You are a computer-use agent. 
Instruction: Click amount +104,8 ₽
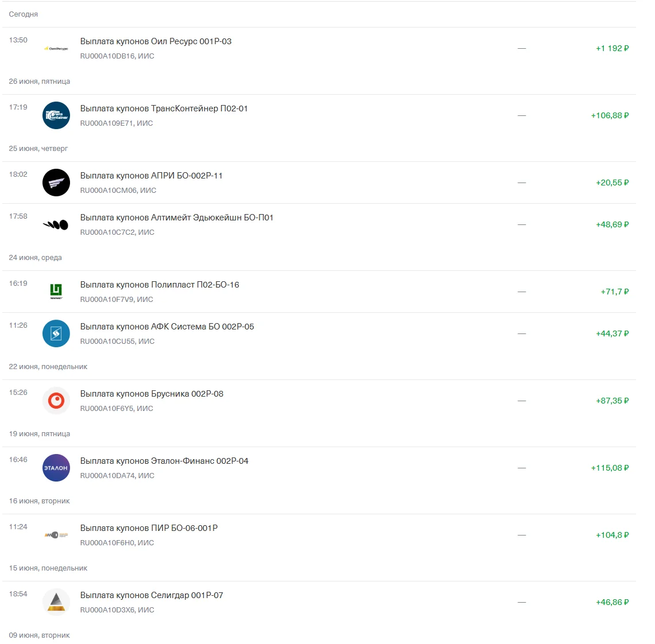(x=612, y=535)
